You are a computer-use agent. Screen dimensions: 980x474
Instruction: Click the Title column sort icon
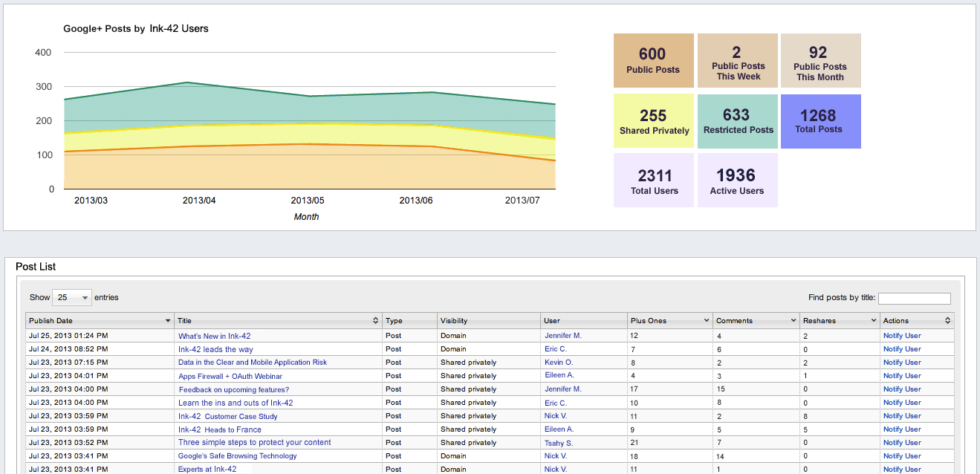click(375, 321)
